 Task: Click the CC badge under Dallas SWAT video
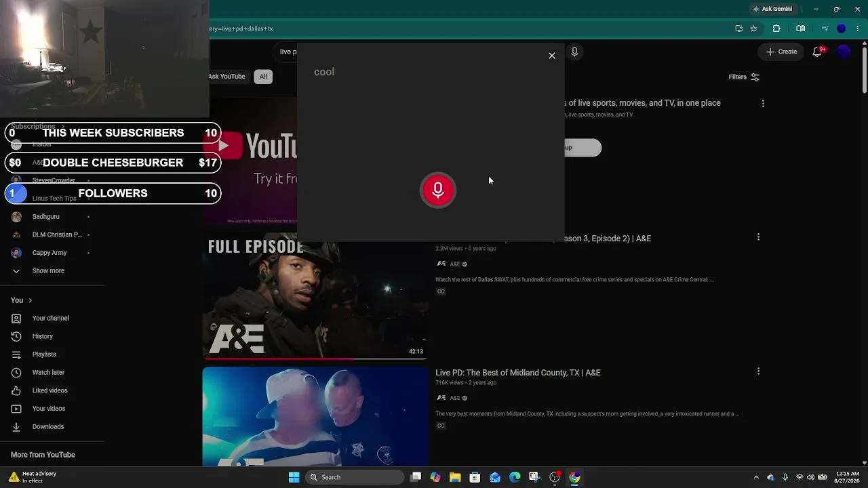tap(441, 291)
